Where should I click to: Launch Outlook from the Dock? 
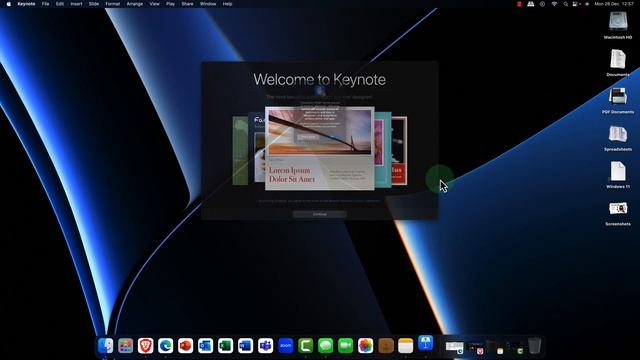[206, 346]
